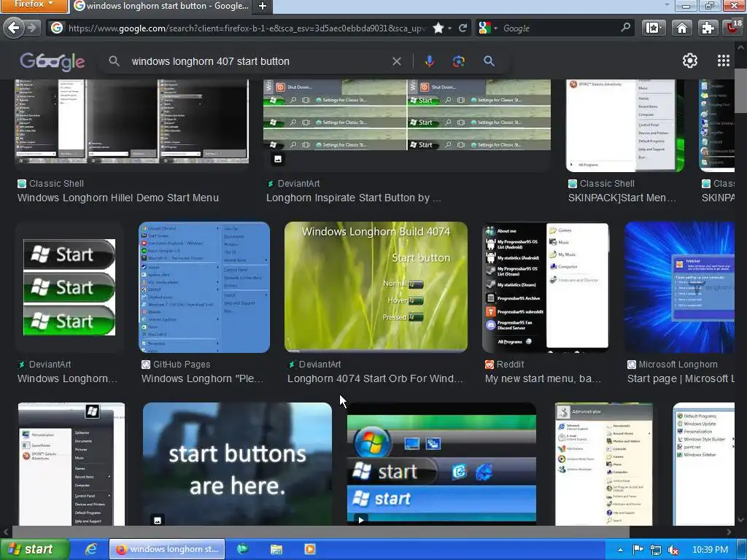The image size is (747, 560).
Task: Open the address bar history dropdown arrow
Action: click(x=449, y=28)
